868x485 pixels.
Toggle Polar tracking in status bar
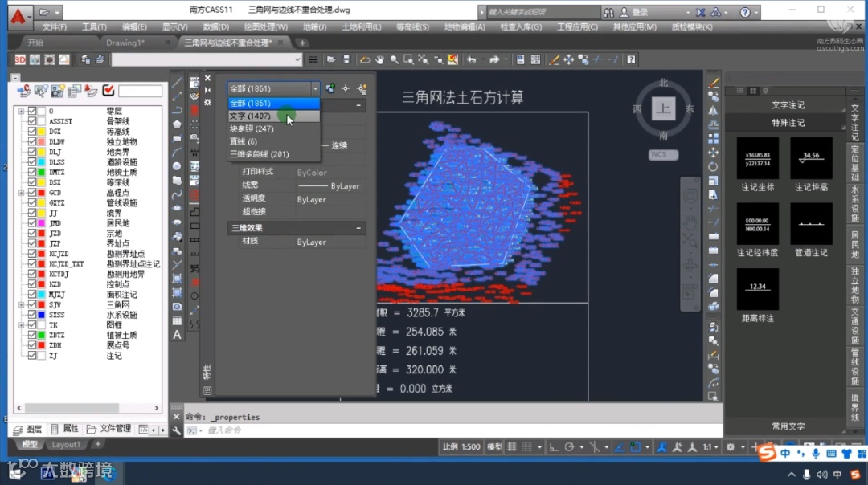tap(569, 446)
